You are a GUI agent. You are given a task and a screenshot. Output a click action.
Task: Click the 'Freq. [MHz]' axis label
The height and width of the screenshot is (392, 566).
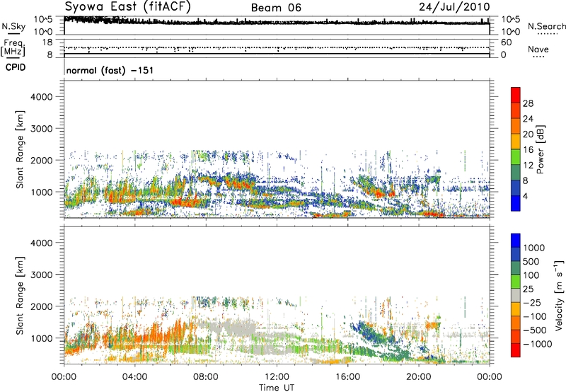pos(13,48)
